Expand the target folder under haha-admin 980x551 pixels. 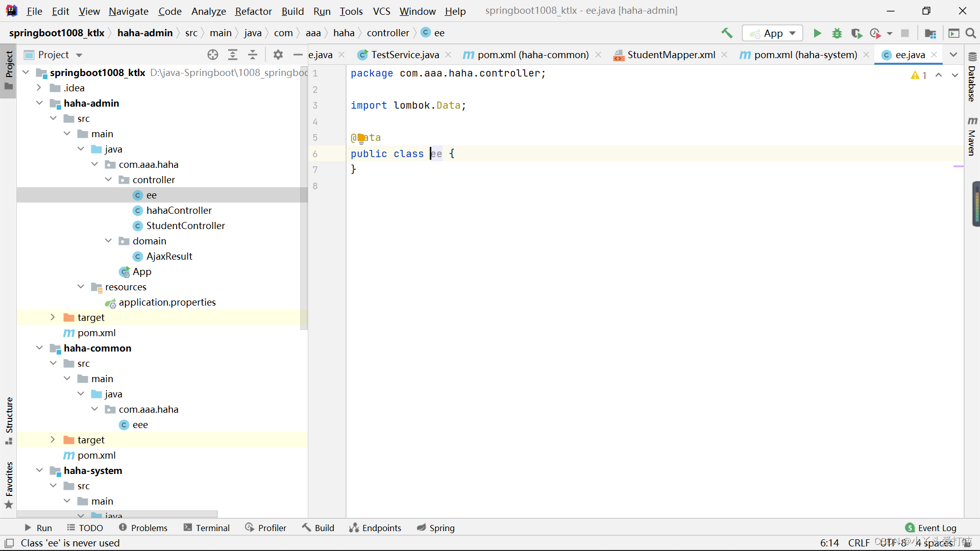[53, 317]
